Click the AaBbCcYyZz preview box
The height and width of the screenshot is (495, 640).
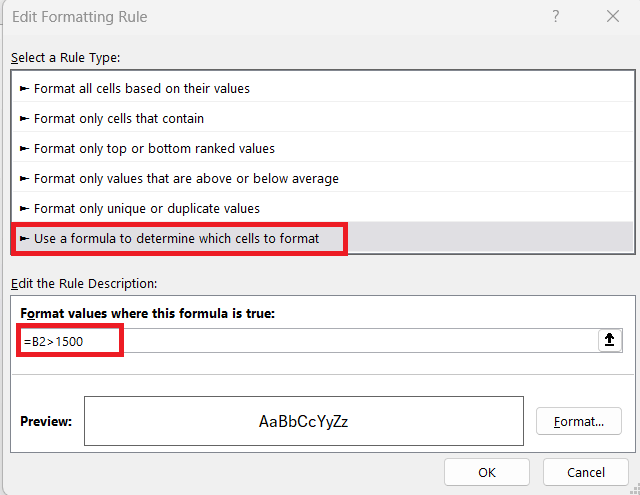coord(304,421)
